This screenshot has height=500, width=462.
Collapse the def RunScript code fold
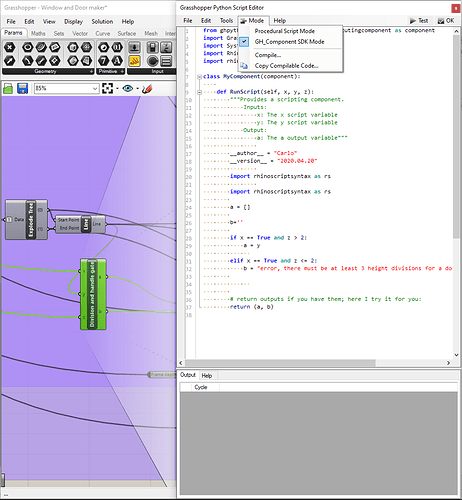(199, 92)
